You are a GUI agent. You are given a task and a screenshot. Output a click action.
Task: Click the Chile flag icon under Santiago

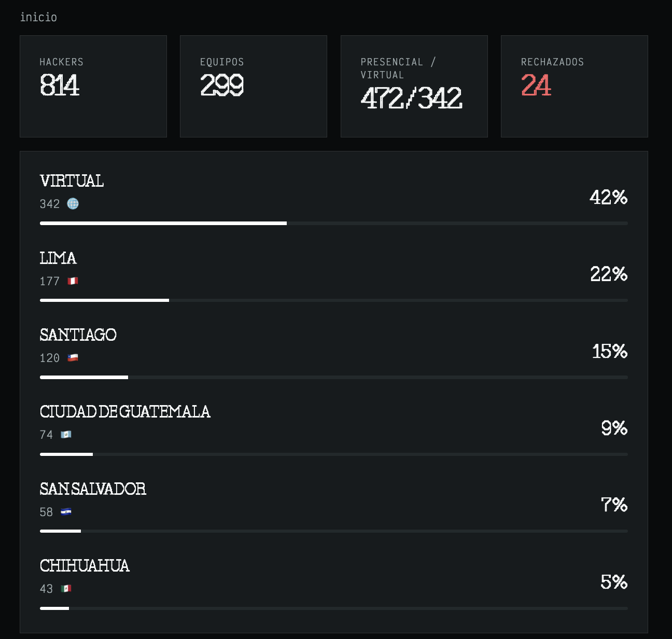(x=73, y=358)
